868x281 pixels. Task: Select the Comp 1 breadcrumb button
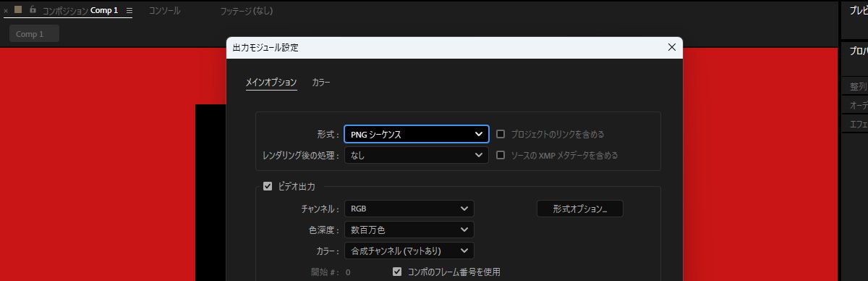34,34
